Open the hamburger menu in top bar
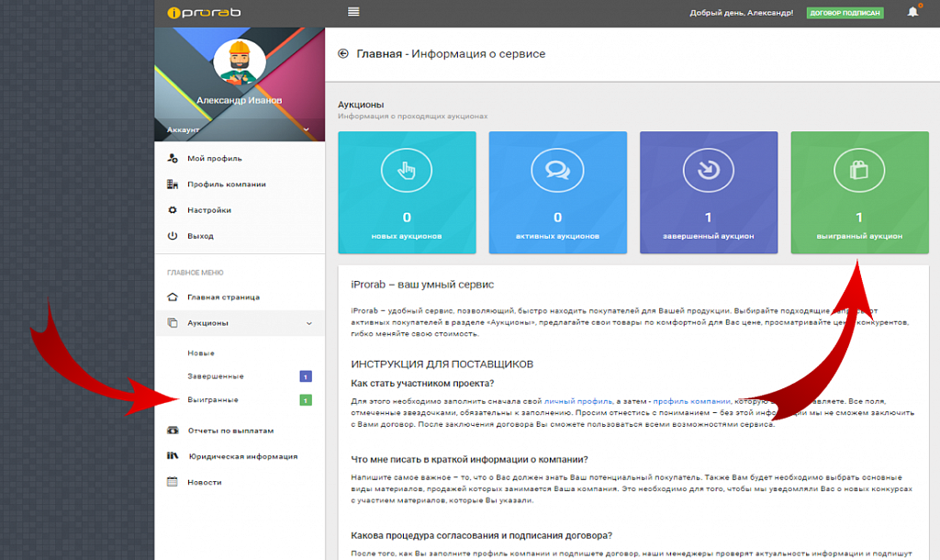This screenshot has width=940, height=560. (353, 12)
